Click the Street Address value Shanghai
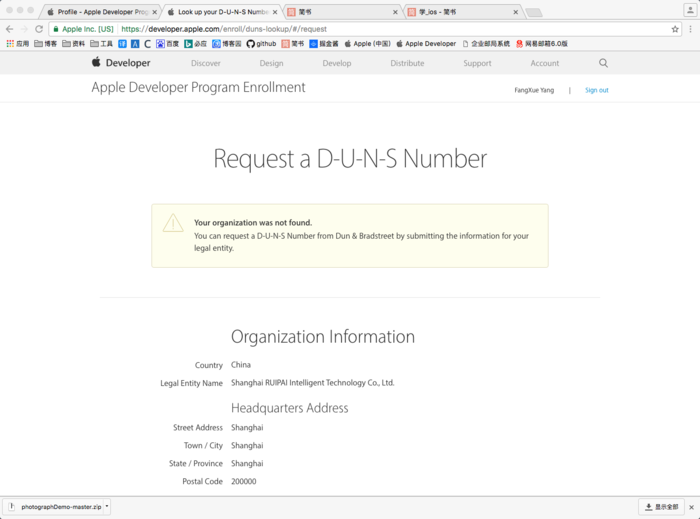Screen dimensions: 700x519 pos(247,428)
